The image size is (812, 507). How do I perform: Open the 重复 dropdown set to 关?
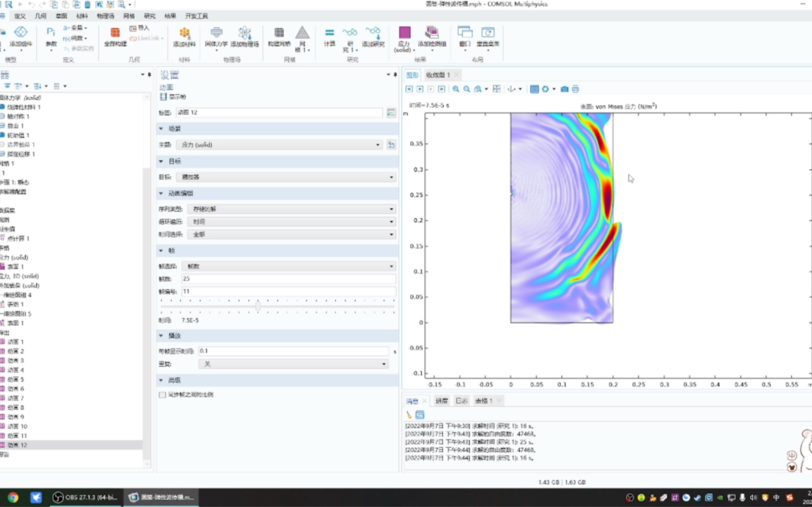click(292, 364)
